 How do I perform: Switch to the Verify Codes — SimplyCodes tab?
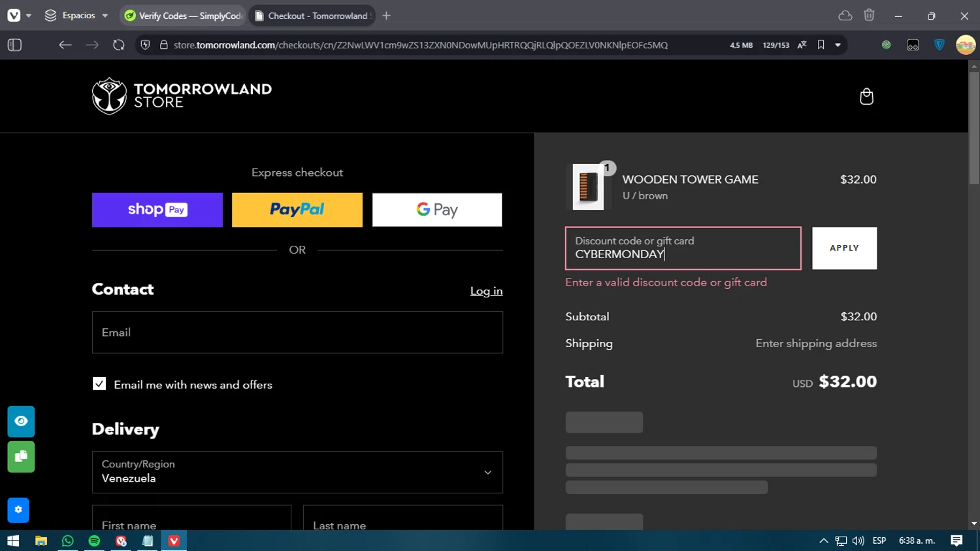pyautogui.click(x=183, y=16)
